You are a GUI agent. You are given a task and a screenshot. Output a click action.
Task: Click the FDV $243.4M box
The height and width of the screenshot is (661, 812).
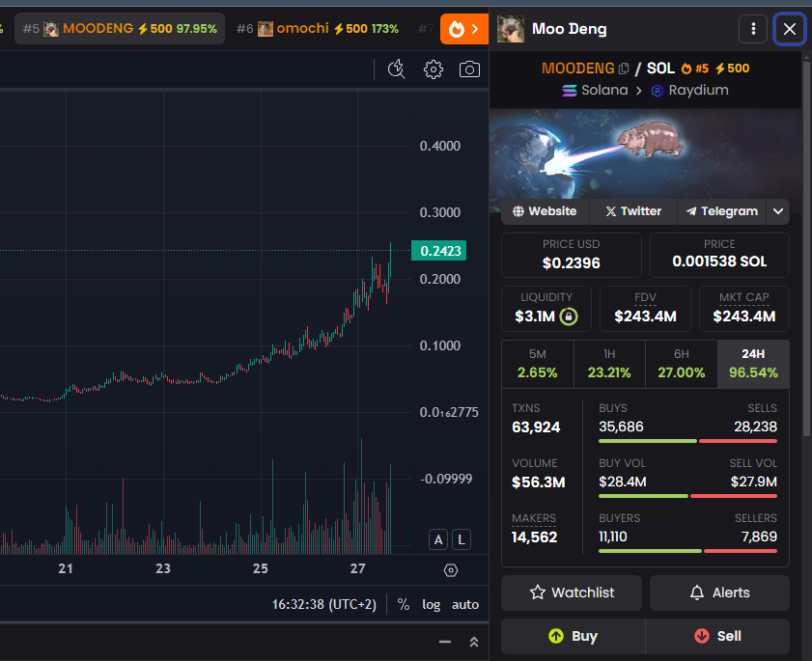[645, 309]
